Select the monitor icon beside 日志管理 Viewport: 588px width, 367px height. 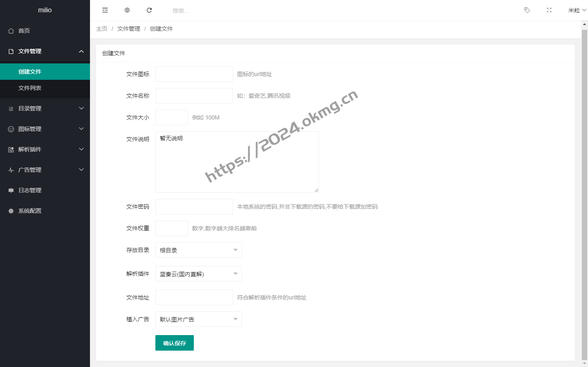coord(10,190)
